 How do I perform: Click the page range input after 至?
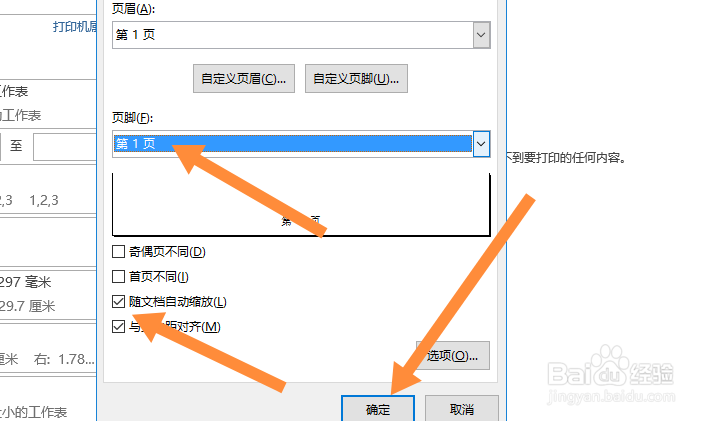click(65, 147)
